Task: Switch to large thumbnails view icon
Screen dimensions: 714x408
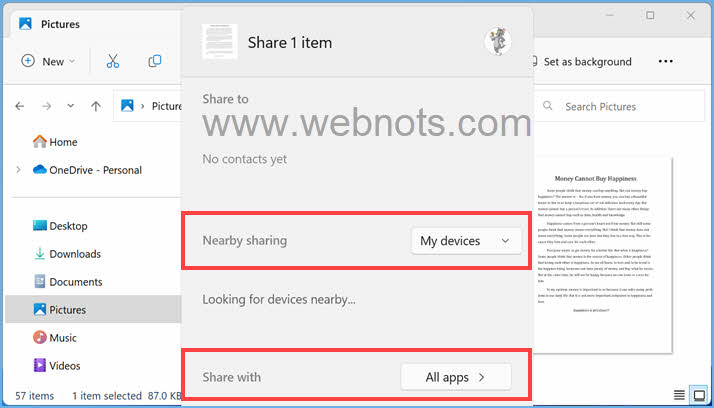Action: (x=700, y=396)
